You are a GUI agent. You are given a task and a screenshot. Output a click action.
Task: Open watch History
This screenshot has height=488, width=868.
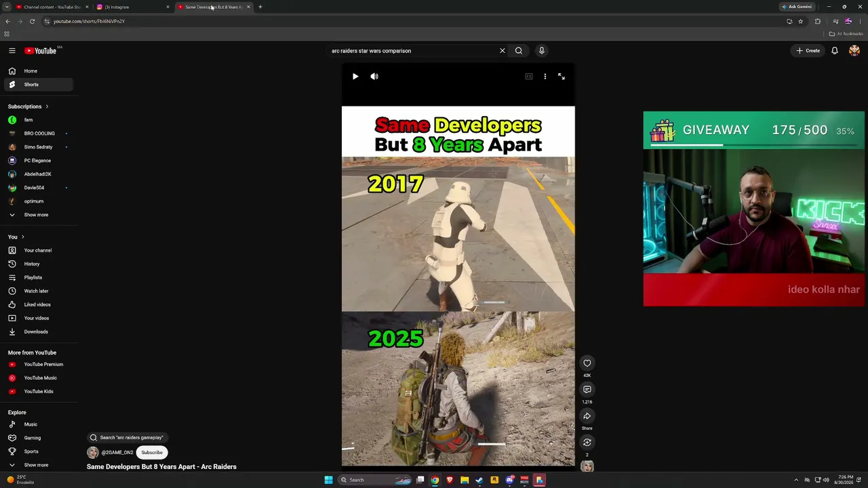pyautogui.click(x=39, y=264)
